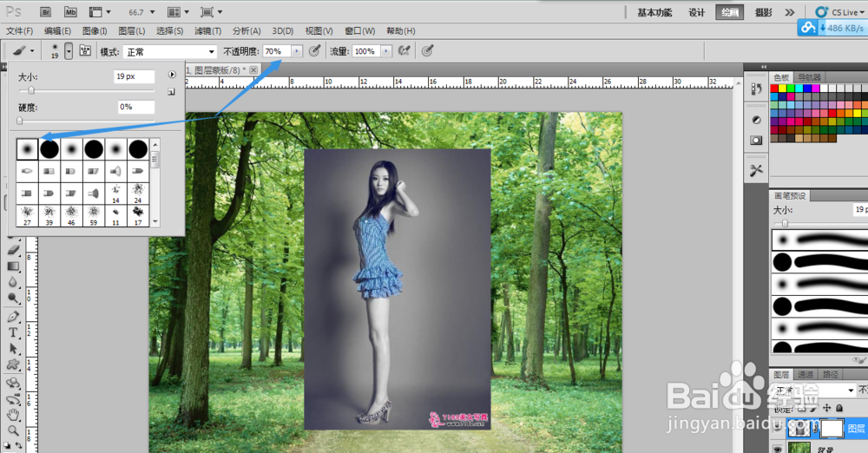
Task: Click brush list scroll up arrow
Action: (x=155, y=145)
